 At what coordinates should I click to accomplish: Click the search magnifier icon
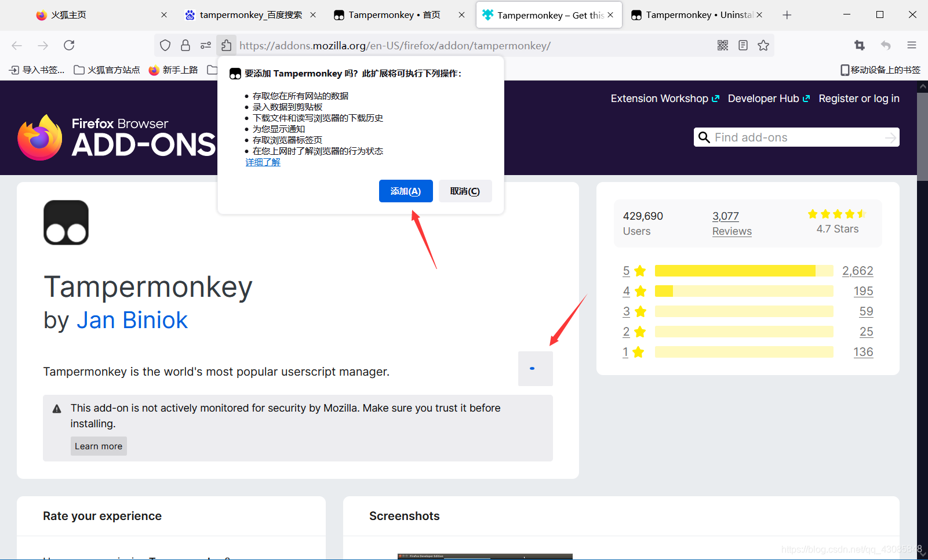704,137
